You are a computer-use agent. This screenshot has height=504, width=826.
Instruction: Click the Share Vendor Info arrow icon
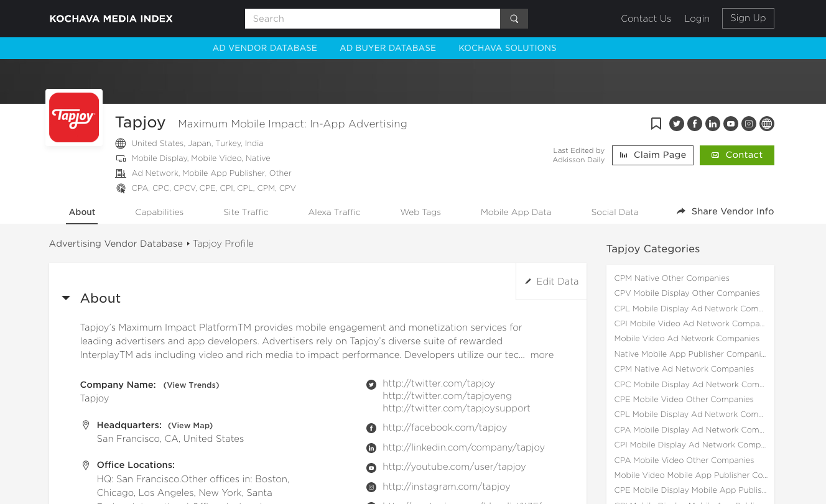pos(681,211)
